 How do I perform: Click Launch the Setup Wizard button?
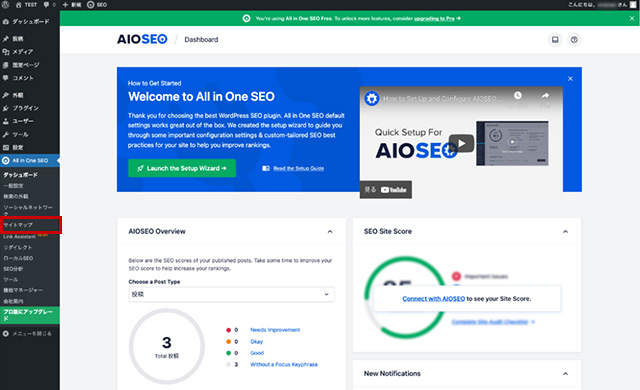click(182, 168)
